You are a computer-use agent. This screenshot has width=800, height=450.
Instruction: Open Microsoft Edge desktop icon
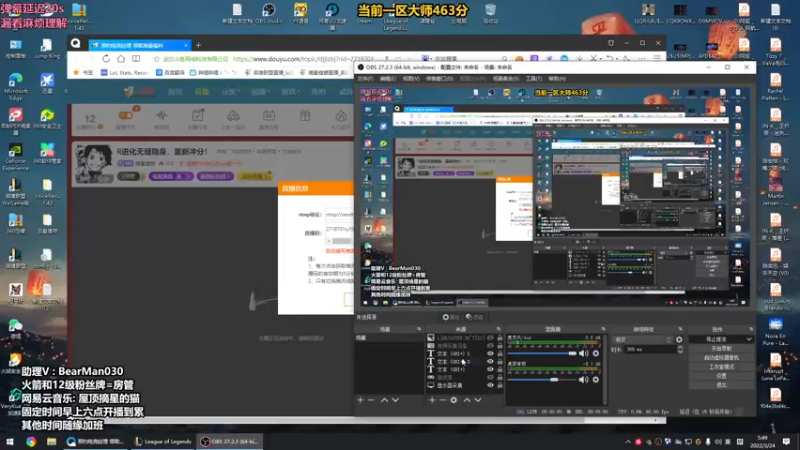[15, 86]
